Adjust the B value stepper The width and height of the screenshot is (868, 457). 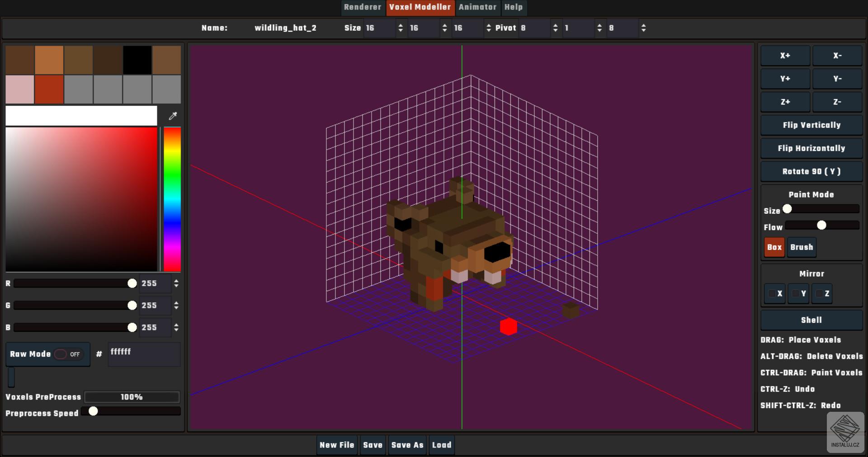pos(176,327)
